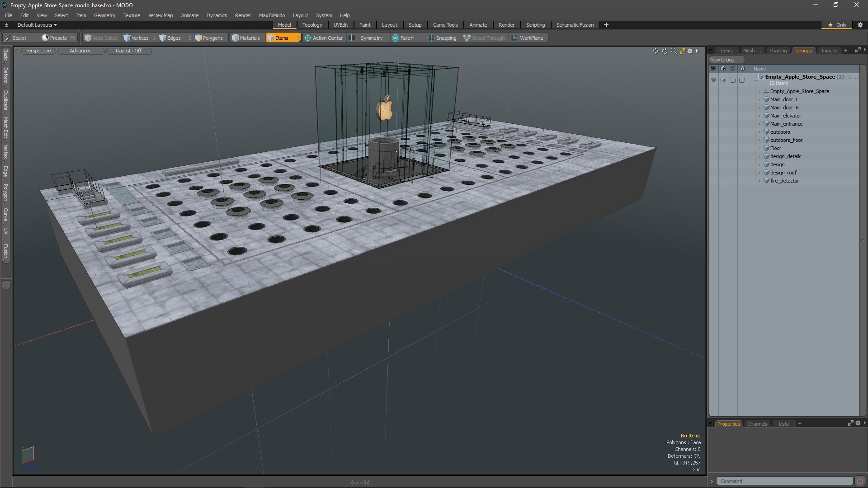
Task: Select the Groups tab in item panel
Action: click(x=804, y=50)
